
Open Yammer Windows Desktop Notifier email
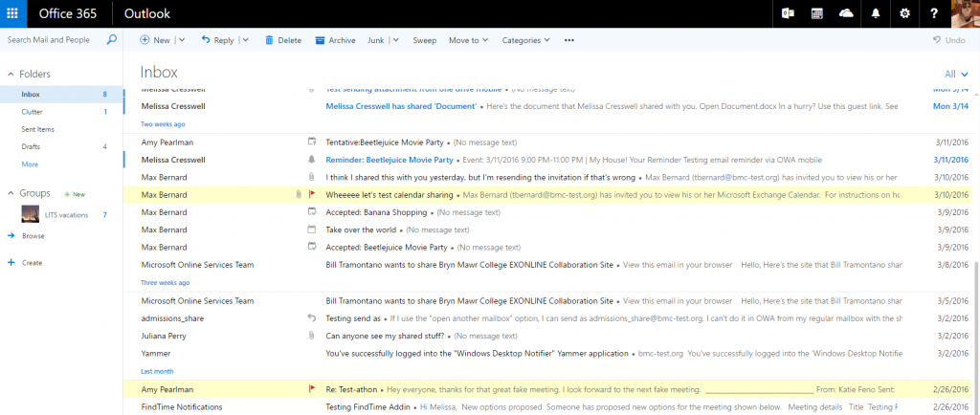[548, 353]
